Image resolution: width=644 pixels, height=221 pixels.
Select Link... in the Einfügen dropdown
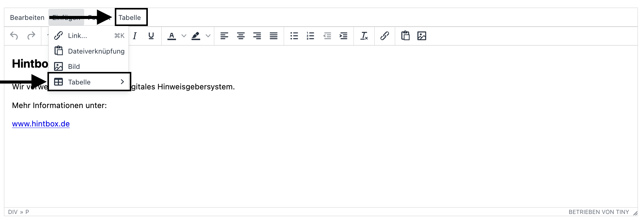[x=89, y=36]
